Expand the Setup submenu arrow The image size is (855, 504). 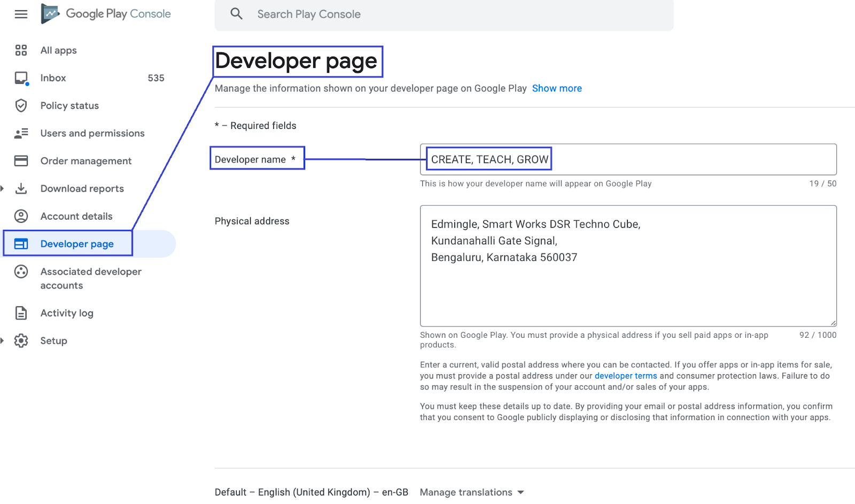2,341
